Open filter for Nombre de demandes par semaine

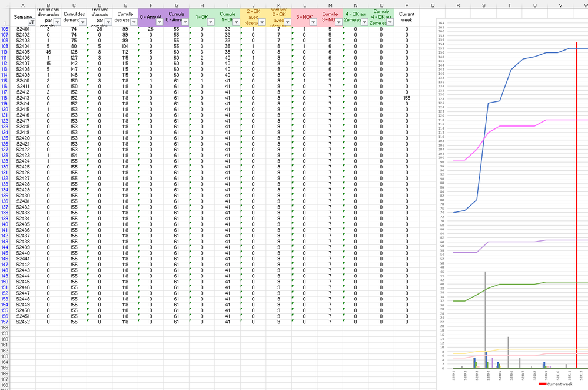point(57,22)
